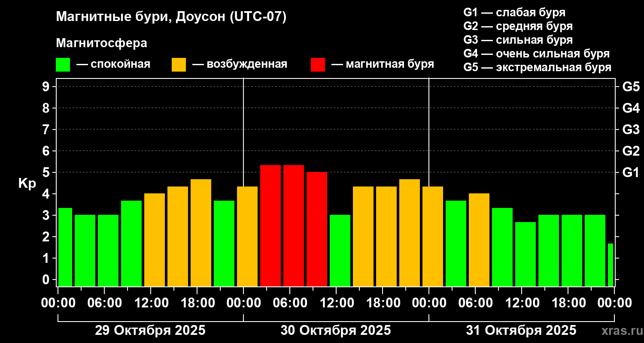
Task: Select the shortest full-width green bar on 31 Октября
Action: coord(526,254)
